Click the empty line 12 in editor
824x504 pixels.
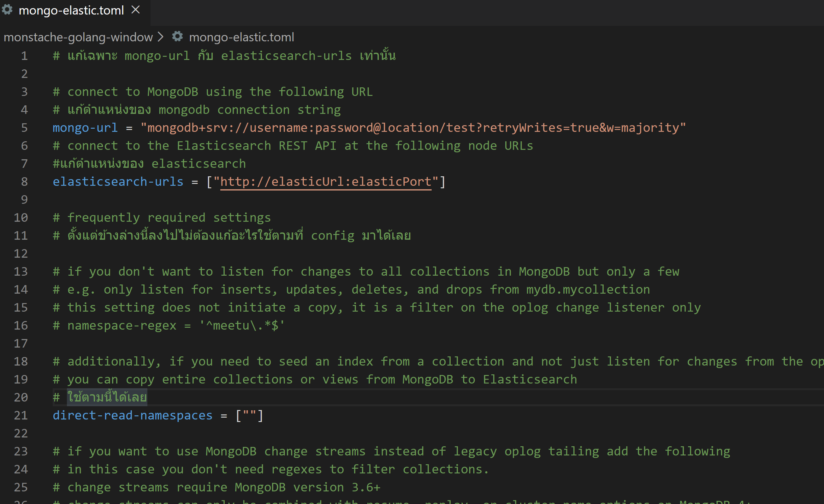point(201,254)
